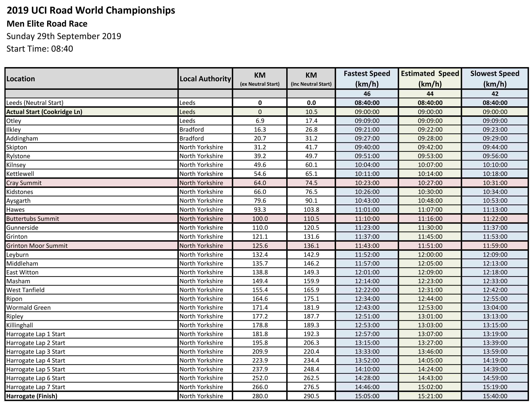This screenshot has width=532, height=402.
Task: Select the 15:05:00 fastest finish time
Action: click(x=367, y=396)
